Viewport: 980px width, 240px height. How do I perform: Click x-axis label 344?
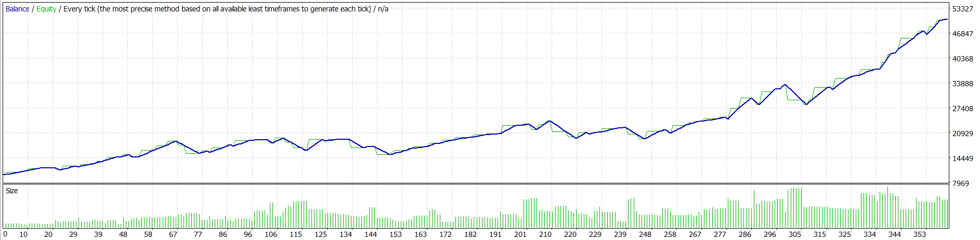(x=895, y=234)
